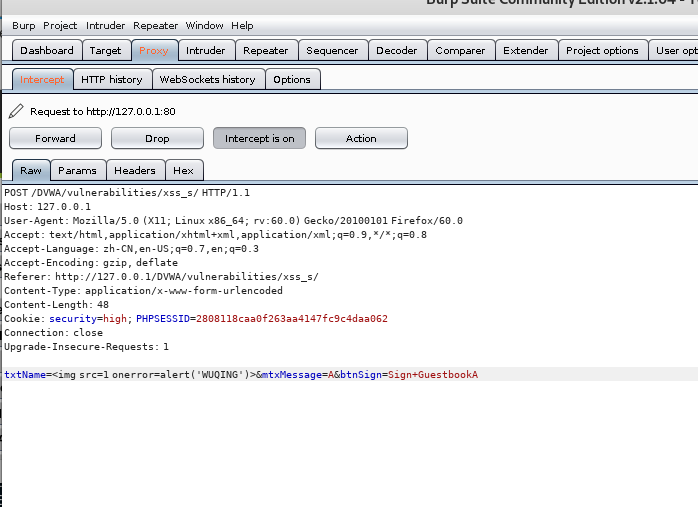Switch to the Hex view tab

tap(183, 170)
